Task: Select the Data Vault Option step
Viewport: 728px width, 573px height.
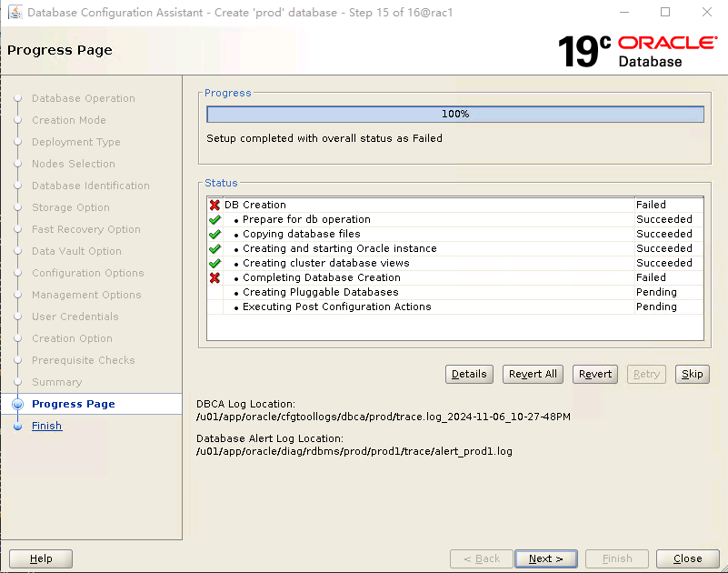Action: [x=76, y=251]
